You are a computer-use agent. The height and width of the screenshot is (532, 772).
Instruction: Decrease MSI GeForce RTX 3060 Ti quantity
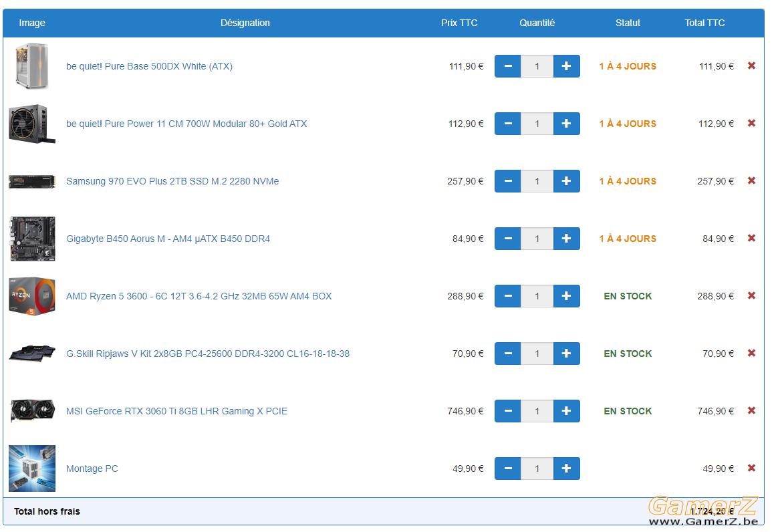click(508, 411)
